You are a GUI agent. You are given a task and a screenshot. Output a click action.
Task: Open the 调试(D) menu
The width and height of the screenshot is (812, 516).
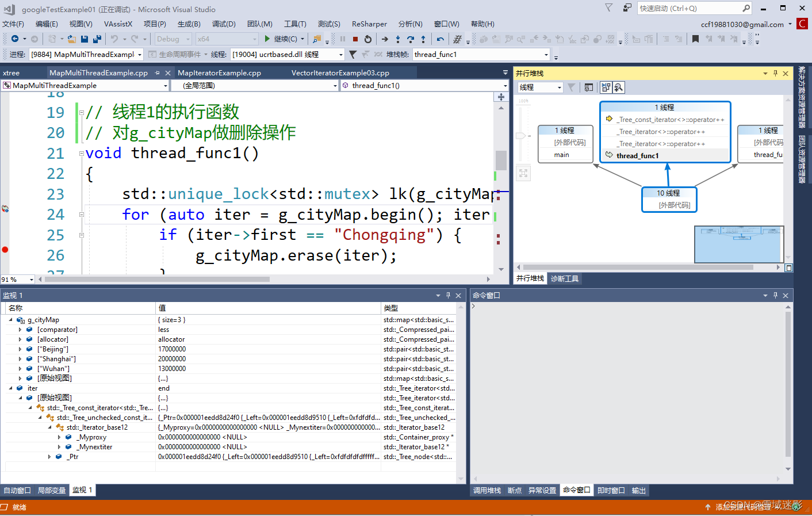(224, 24)
